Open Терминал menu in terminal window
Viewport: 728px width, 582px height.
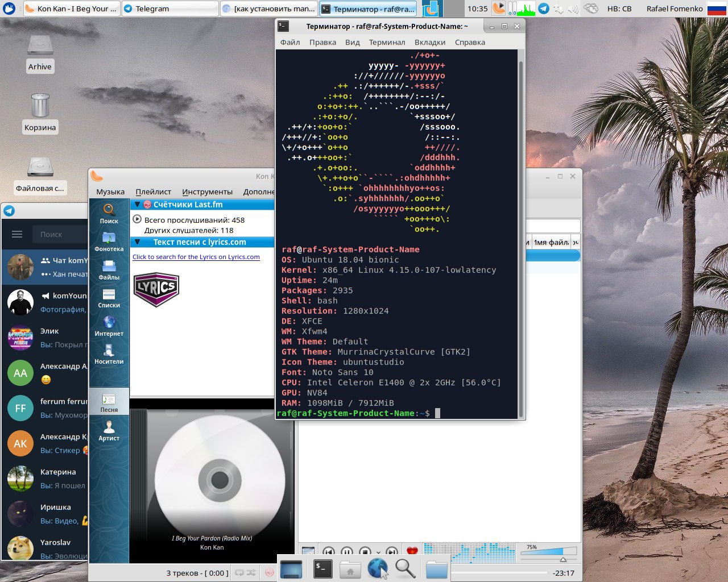[387, 42]
